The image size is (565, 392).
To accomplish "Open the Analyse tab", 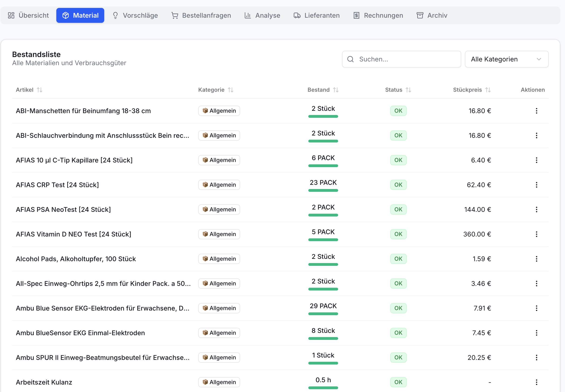I will [262, 15].
